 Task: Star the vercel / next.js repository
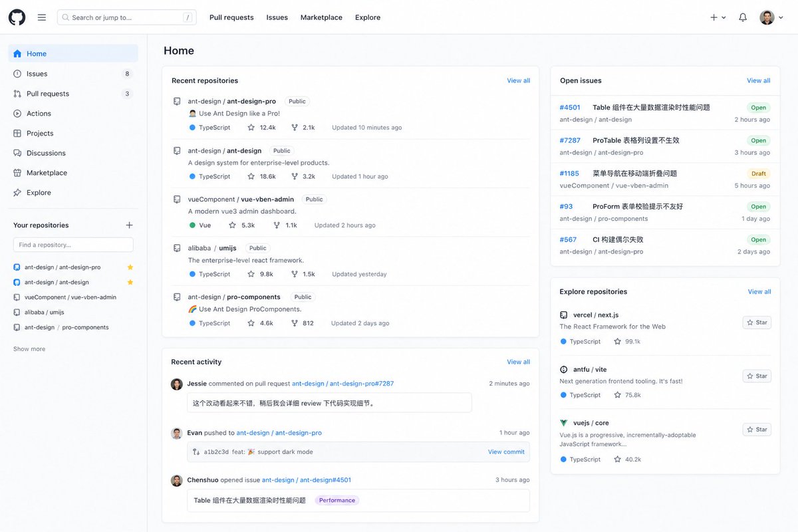pos(757,323)
